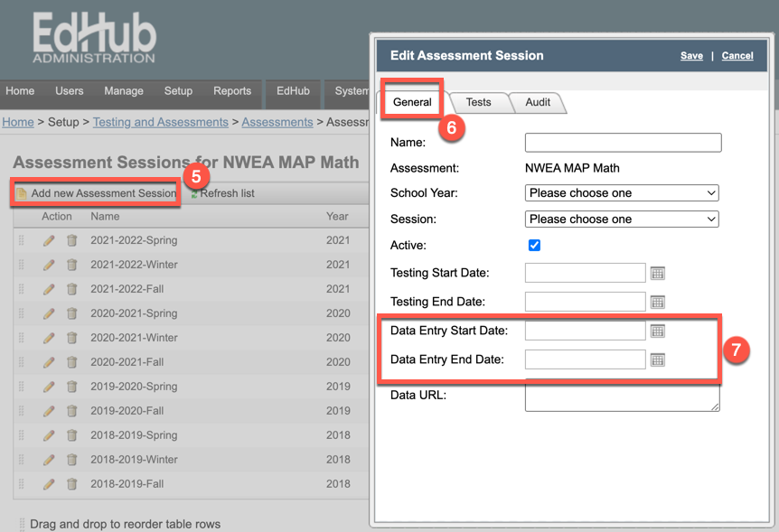Viewport: 779px width, 532px height.
Task: Delete the 2021-2022-Spring session with trash icon
Action: [x=72, y=240]
